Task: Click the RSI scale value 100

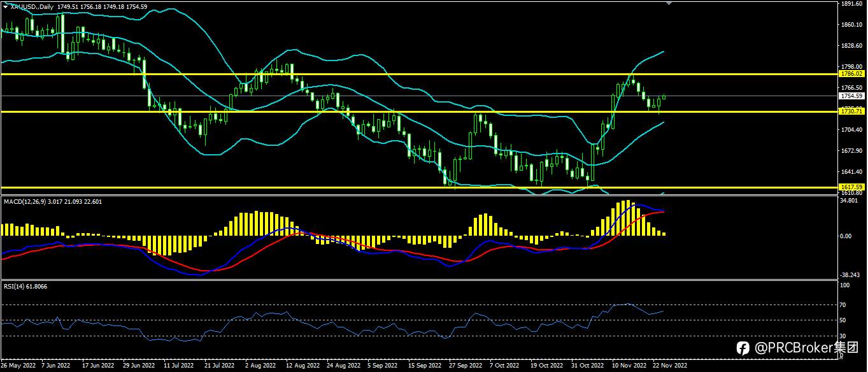Action: click(846, 286)
